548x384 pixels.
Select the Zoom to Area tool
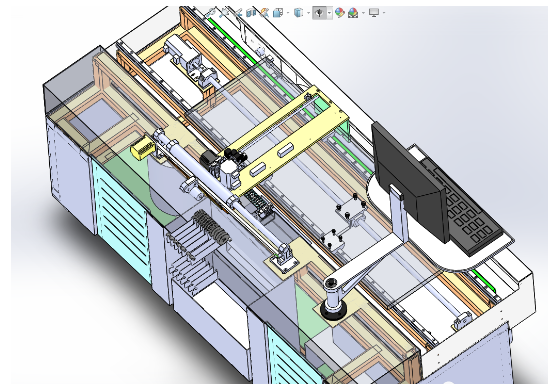(224, 13)
